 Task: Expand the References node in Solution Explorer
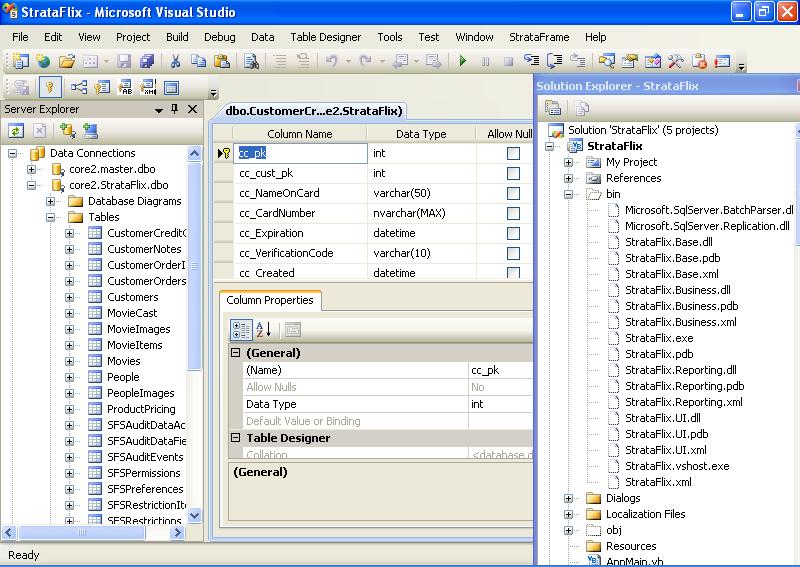coord(568,178)
